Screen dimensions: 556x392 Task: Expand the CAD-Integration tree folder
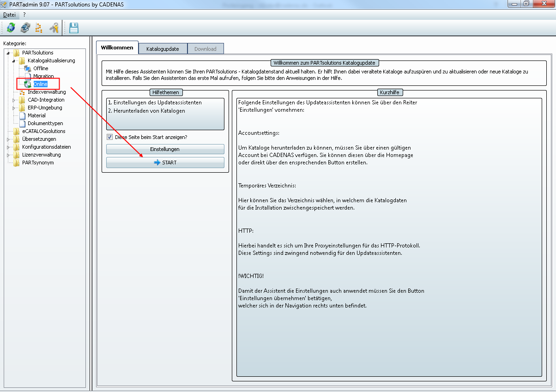coord(14,100)
